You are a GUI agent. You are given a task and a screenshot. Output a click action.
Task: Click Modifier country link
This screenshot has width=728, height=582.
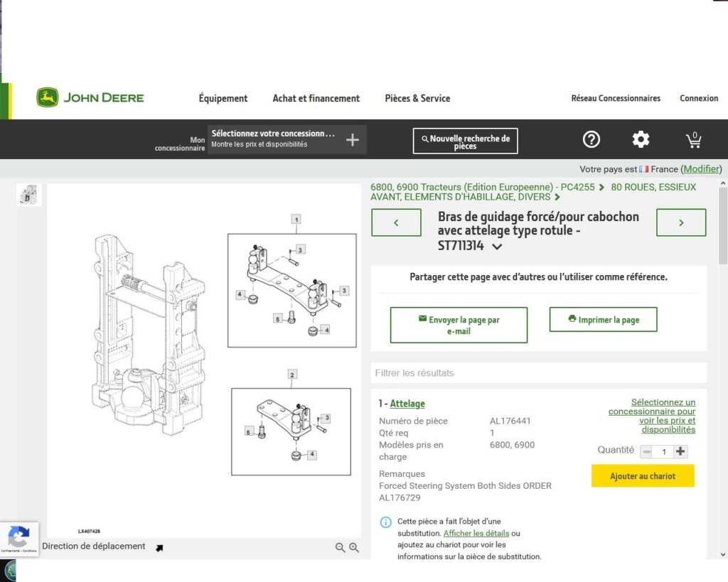[701, 169]
